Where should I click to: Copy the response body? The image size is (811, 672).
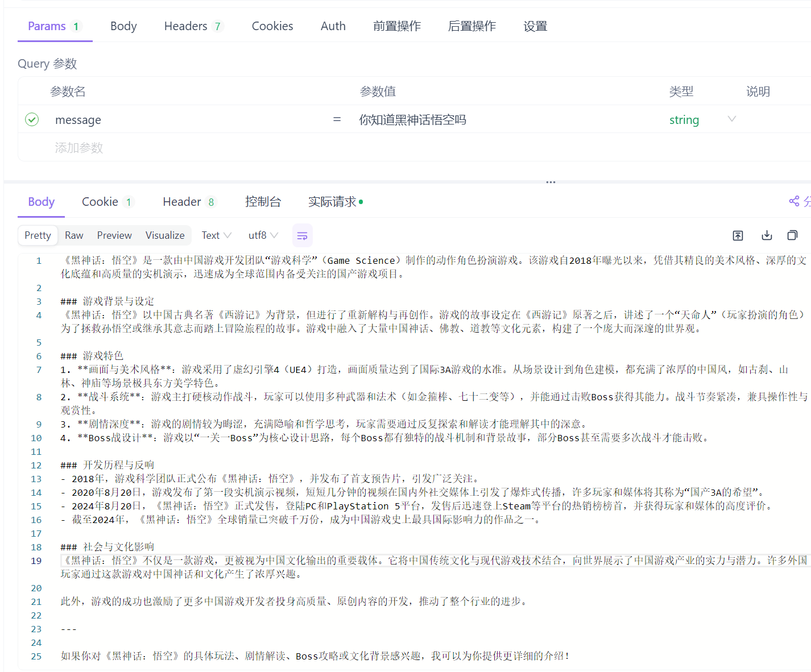tap(792, 235)
